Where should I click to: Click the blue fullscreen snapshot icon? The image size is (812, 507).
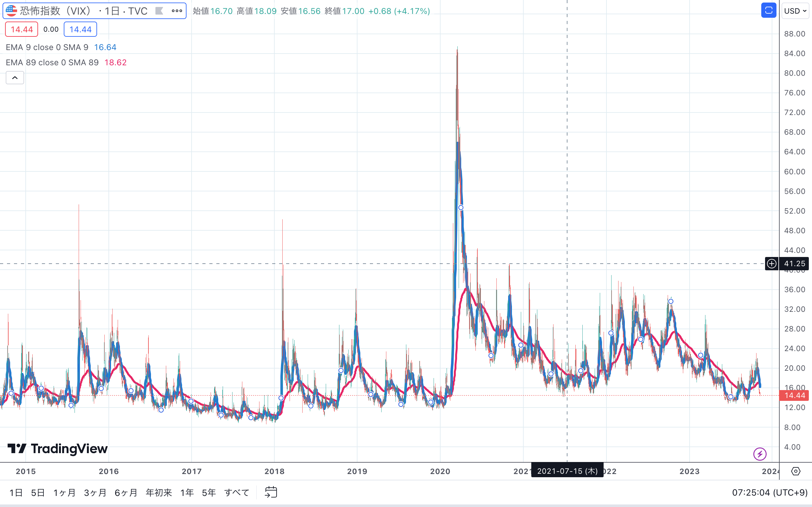click(768, 11)
